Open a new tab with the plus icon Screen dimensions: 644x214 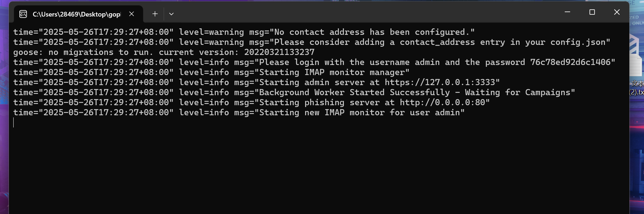pos(155,14)
